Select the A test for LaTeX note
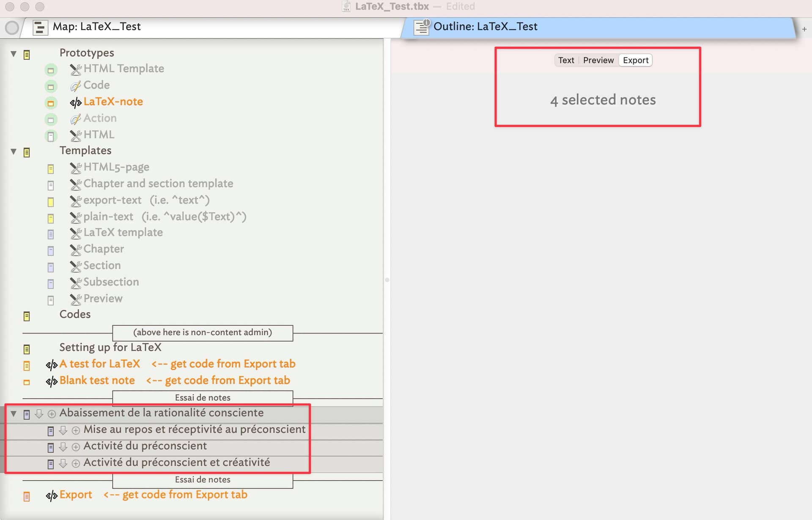The height and width of the screenshot is (520, 812). (x=99, y=364)
